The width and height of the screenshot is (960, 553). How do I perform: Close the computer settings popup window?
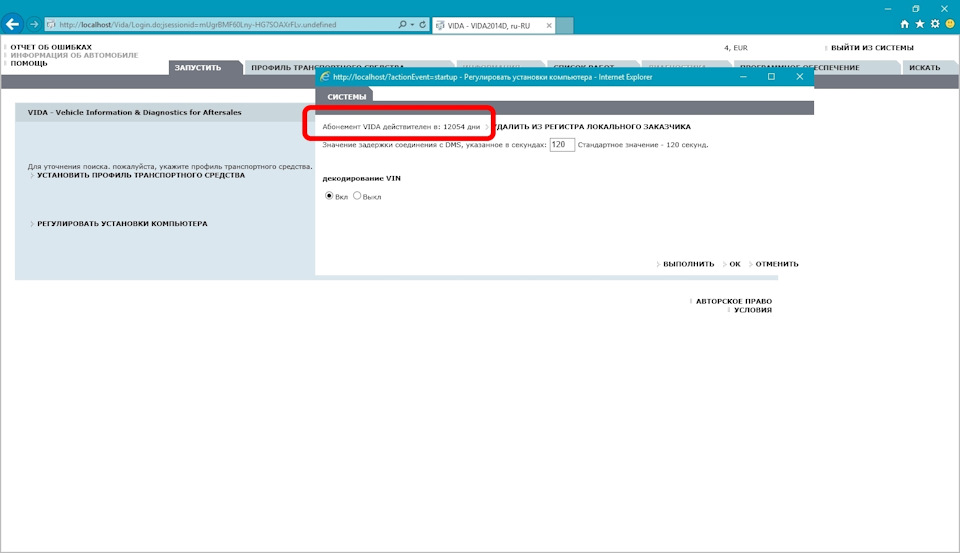[800, 77]
